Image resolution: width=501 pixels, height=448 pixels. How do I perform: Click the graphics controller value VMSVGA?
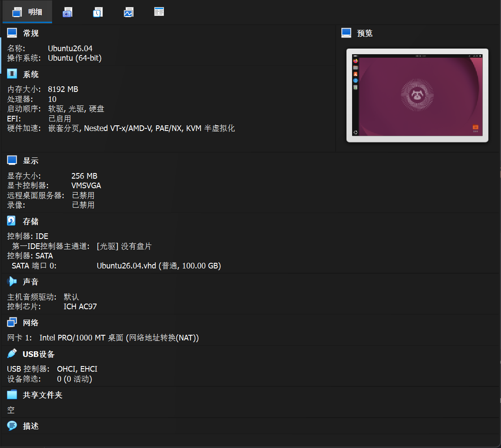pos(86,186)
